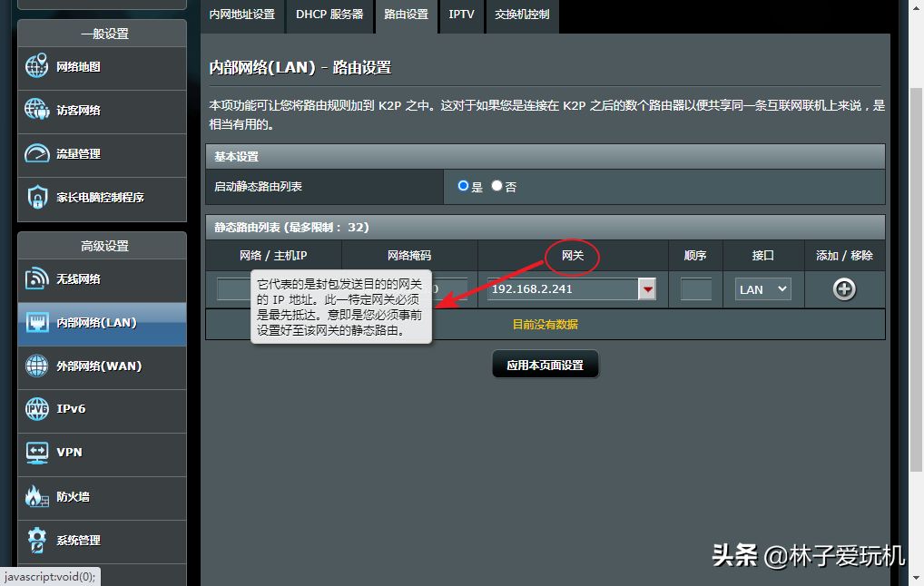Open the 交换机控制 tab
The height and width of the screenshot is (586, 924).
522,15
